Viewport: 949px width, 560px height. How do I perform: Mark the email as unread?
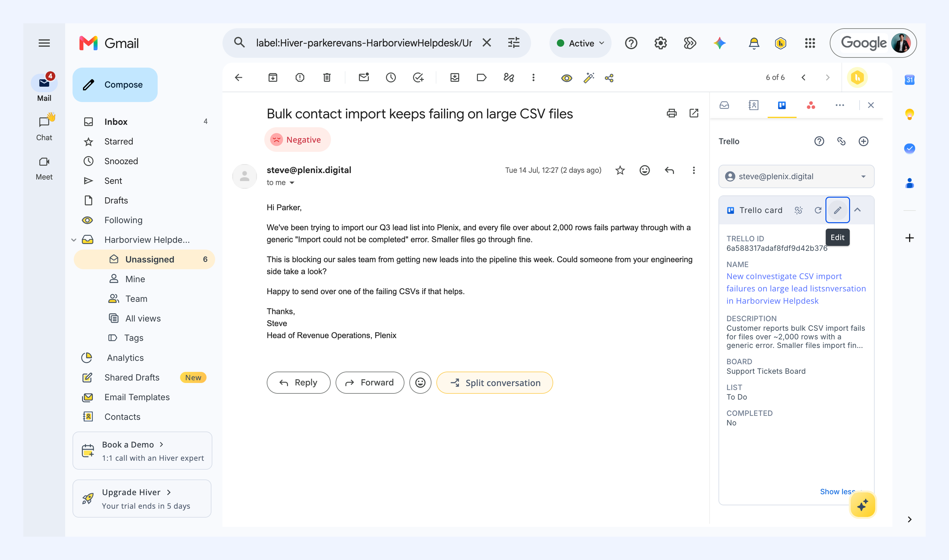pos(364,78)
